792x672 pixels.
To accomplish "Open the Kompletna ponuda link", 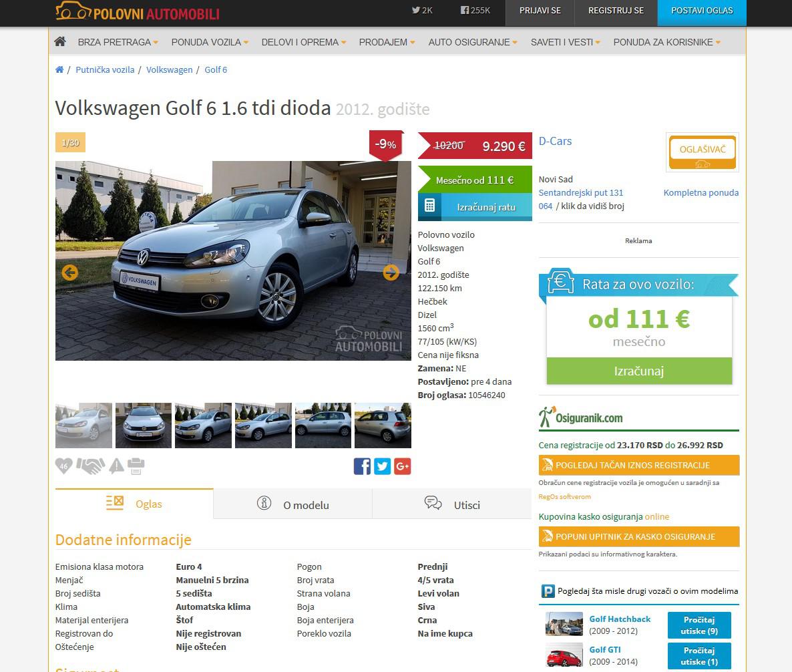I will pyautogui.click(x=701, y=192).
